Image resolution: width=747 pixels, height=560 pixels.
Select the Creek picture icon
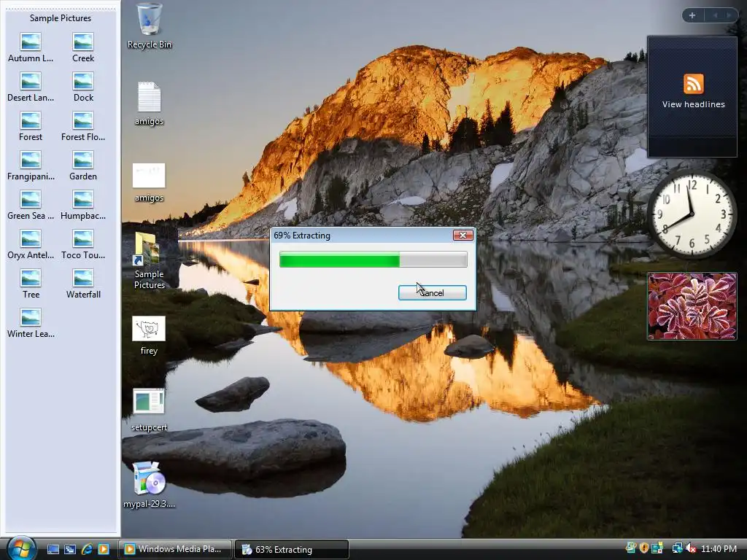[x=83, y=47]
